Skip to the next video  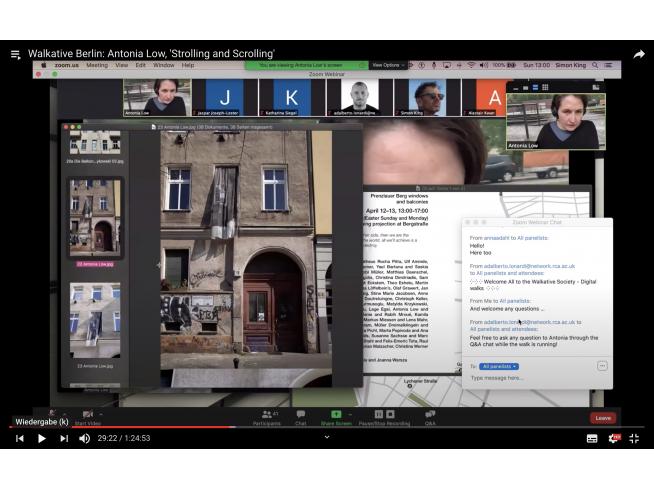tap(64, 438)
